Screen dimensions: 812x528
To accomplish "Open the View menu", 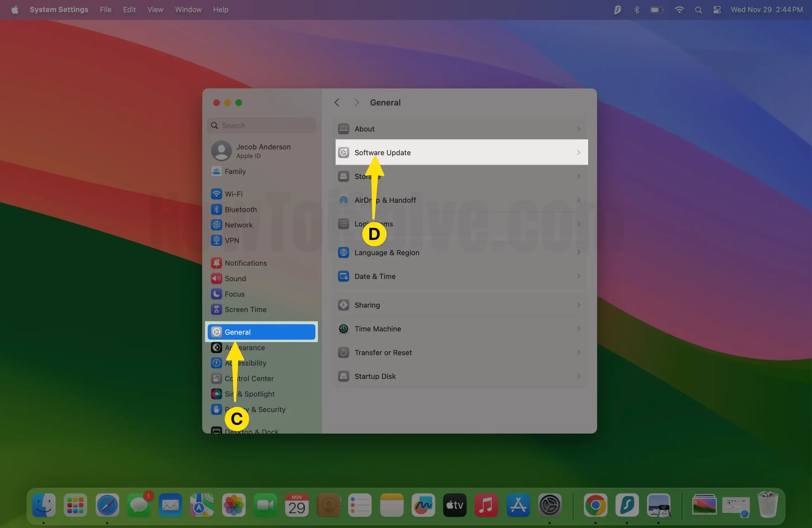I will pyautogui.click(x=155, y=10).
